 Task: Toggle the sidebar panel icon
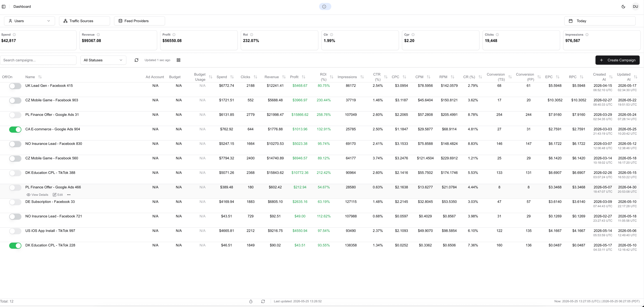click(4, 6)
